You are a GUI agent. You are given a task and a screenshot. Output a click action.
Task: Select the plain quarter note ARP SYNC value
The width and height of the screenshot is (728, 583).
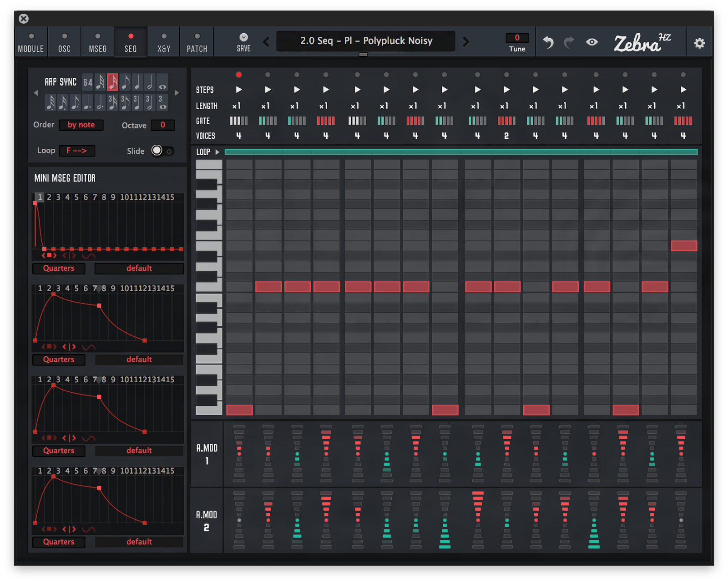137,82
